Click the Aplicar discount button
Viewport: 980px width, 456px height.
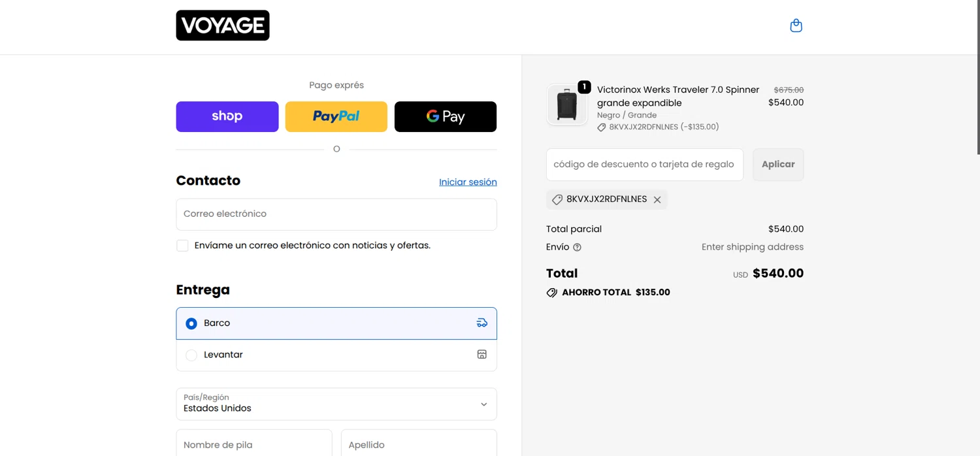[778, 165]
